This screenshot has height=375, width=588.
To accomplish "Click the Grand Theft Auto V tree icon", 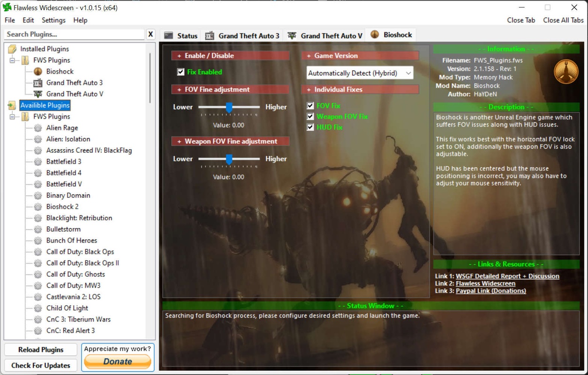I will coord(38,94).
